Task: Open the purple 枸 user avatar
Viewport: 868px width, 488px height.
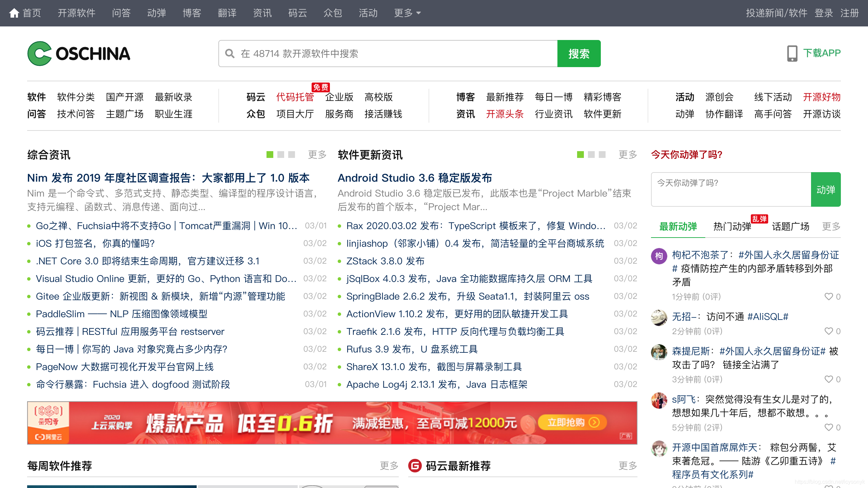Action: click(x=659, y=256)
